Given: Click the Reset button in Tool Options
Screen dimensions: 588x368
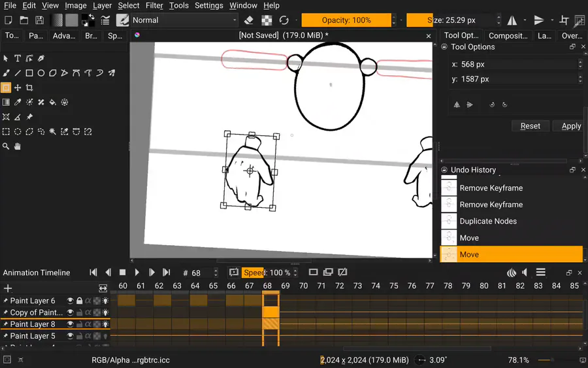Looking at the screenshot, I should point(531,126).
